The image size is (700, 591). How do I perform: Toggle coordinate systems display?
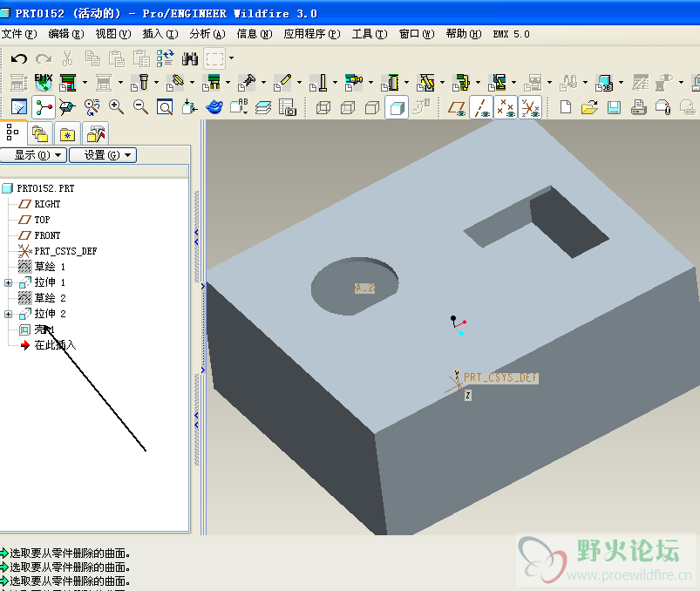[x=530, y=108]
